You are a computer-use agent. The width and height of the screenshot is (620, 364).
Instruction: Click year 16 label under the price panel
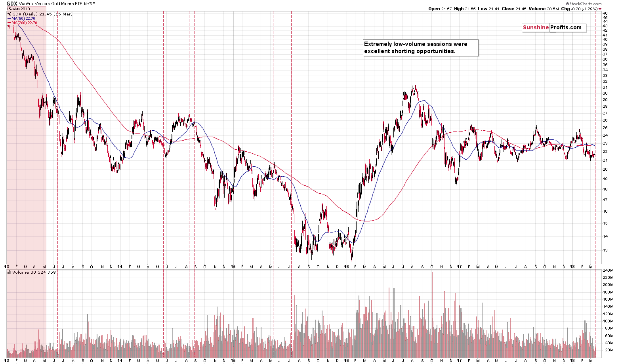[x=346, y=267]
